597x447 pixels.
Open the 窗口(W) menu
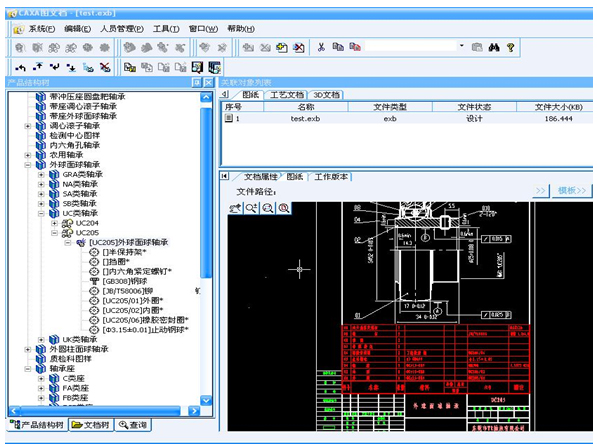(203, 29)
